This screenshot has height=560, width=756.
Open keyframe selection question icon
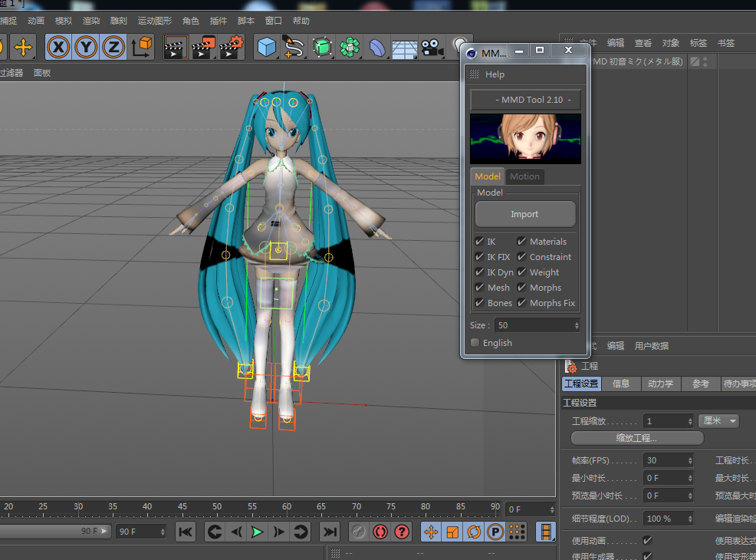click(x=402, y=532)
